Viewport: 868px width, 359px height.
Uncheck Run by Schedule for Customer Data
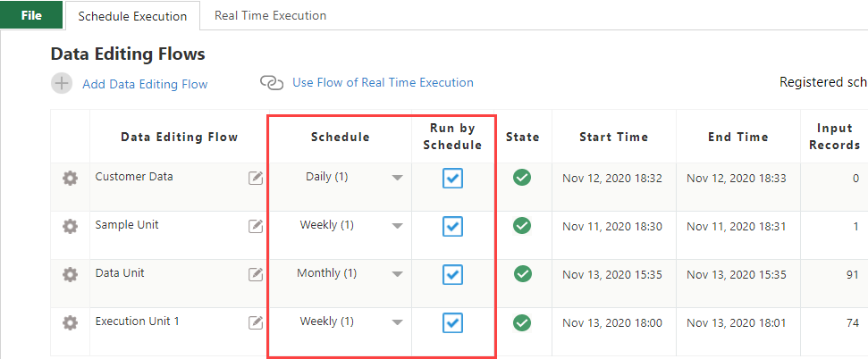(453, 178)
